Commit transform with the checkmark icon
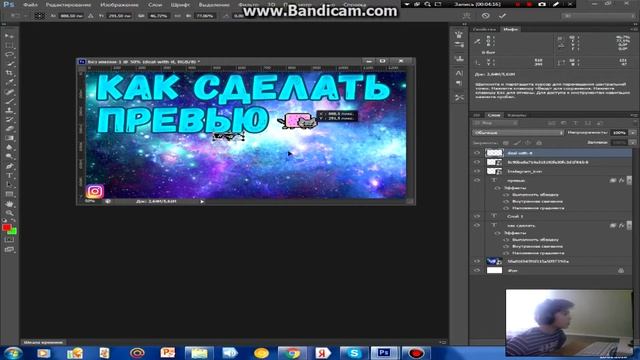 (x=502, y=16)
